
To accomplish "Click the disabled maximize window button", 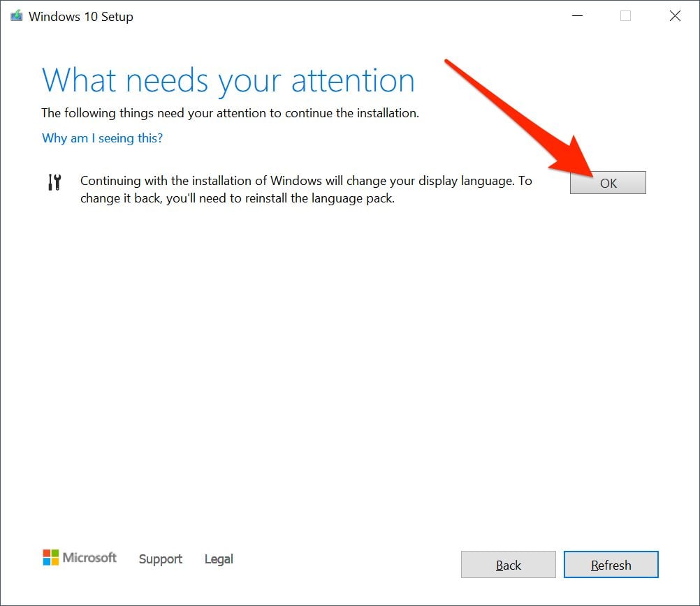I will tap(625, 16).
